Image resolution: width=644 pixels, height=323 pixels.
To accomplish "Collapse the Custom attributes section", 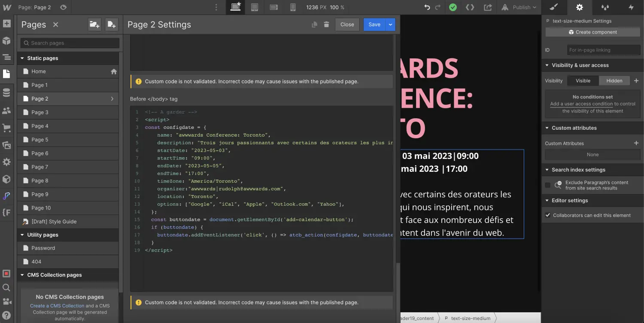I will pyautogui.click(x=547, y=128).
